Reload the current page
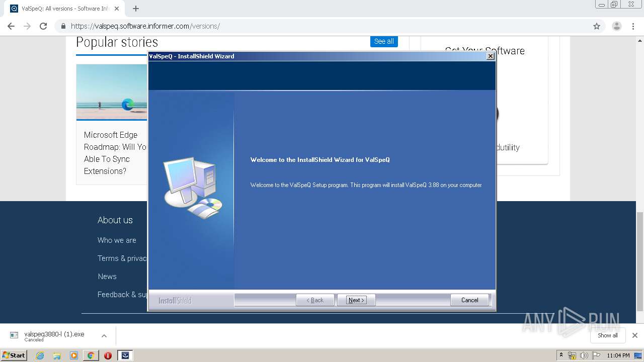 pos(43,26)
